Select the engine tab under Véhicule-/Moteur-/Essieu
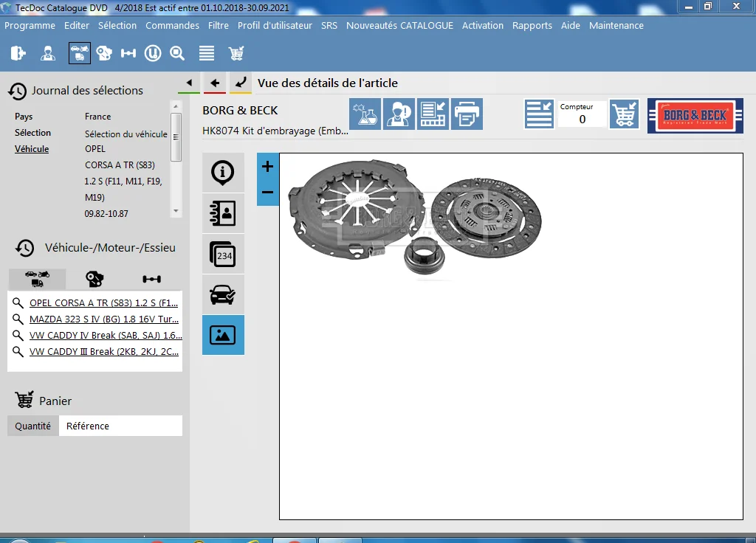The height and width of the screenshot is (543, 756). [x=94, y=279]
